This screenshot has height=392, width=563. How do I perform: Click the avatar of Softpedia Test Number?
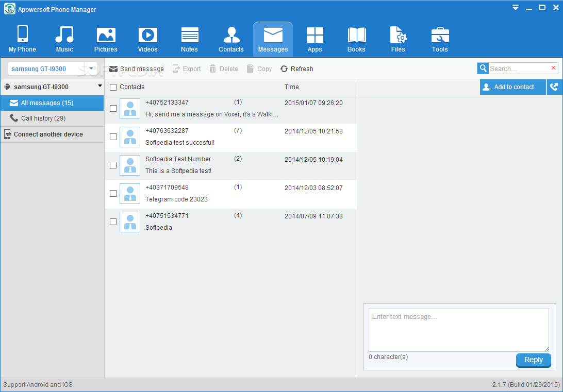pos(129,165)
